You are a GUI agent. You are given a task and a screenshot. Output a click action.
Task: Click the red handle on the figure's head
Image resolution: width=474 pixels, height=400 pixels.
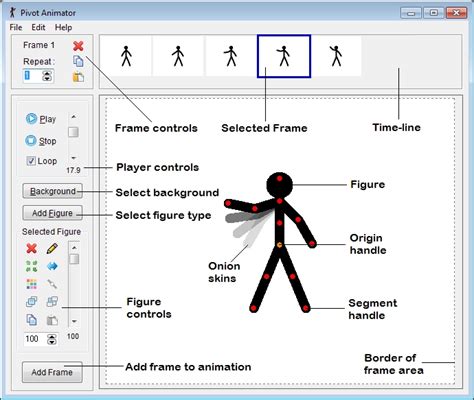(279, 179)
